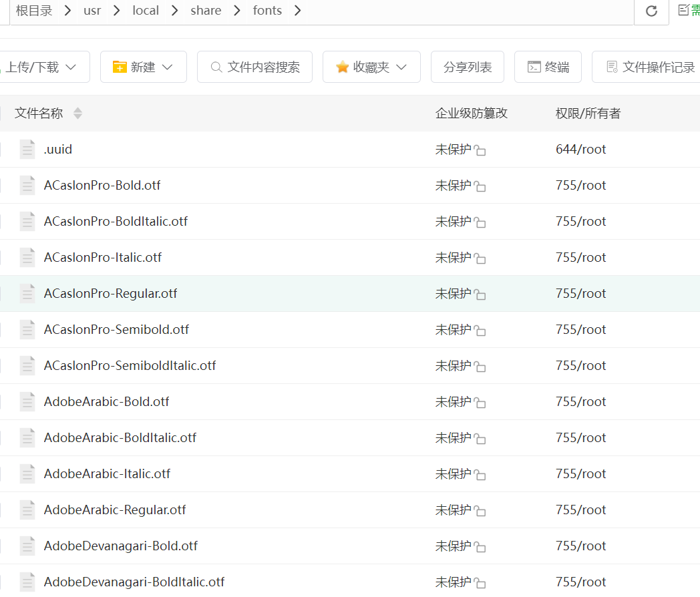This screenshot has width=700, height=597.
Task: Click file icon of ACaslonPro-Italic.otf
Action: (x=27, y=258)
